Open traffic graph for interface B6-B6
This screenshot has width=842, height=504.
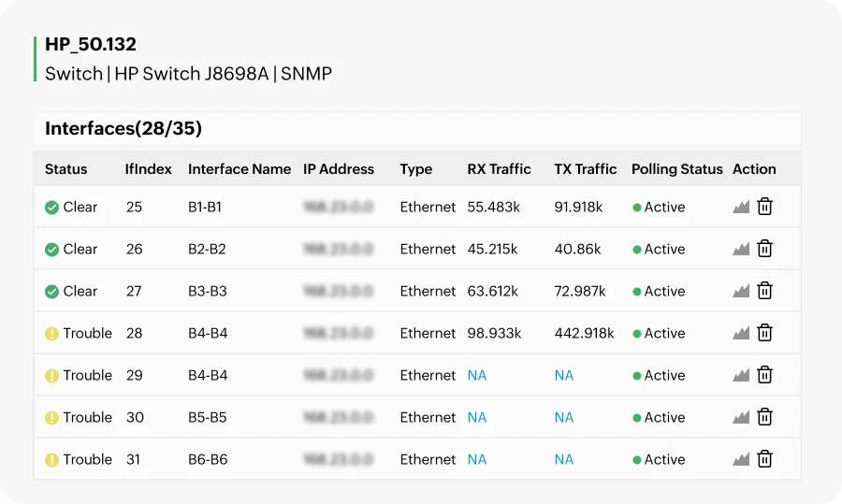[x=741, y=459]
